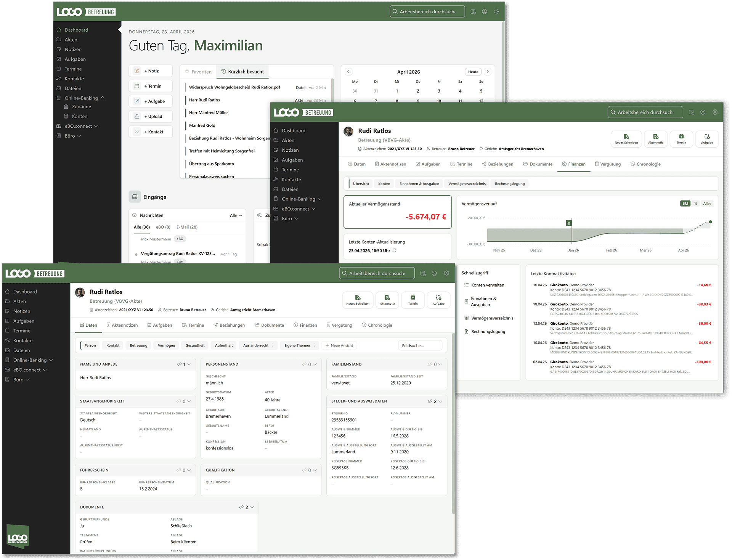The image size is (732, 560).
Task: Click Heute button in the calendar
Action: (473, 72)
